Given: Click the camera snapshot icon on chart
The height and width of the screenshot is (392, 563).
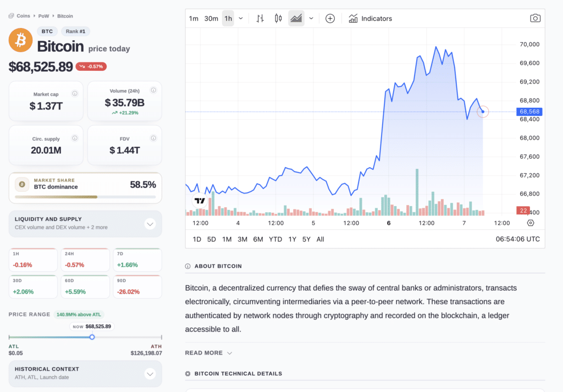Looking at the screenshot, I should [x=535, y=19].
